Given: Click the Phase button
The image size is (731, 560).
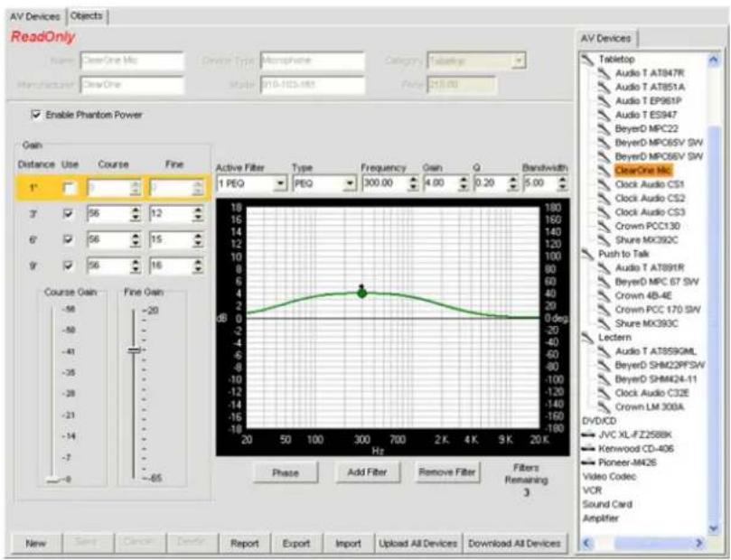Looking at the screenshot, I should 286,473.
